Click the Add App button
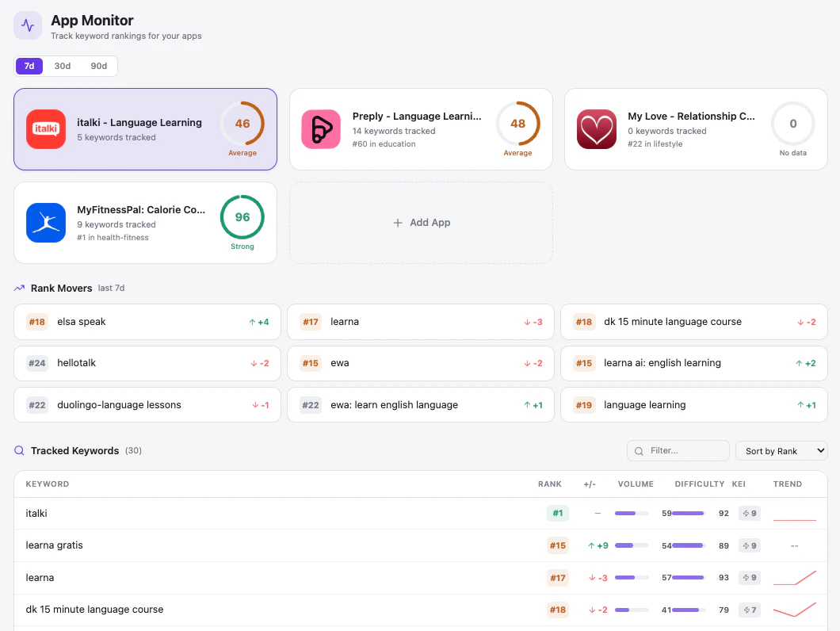This screenshot has height=631, width=840. [421, 223]
